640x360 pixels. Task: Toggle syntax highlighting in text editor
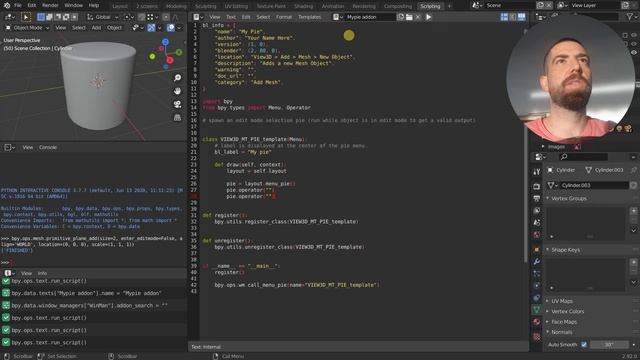[522, 17]
